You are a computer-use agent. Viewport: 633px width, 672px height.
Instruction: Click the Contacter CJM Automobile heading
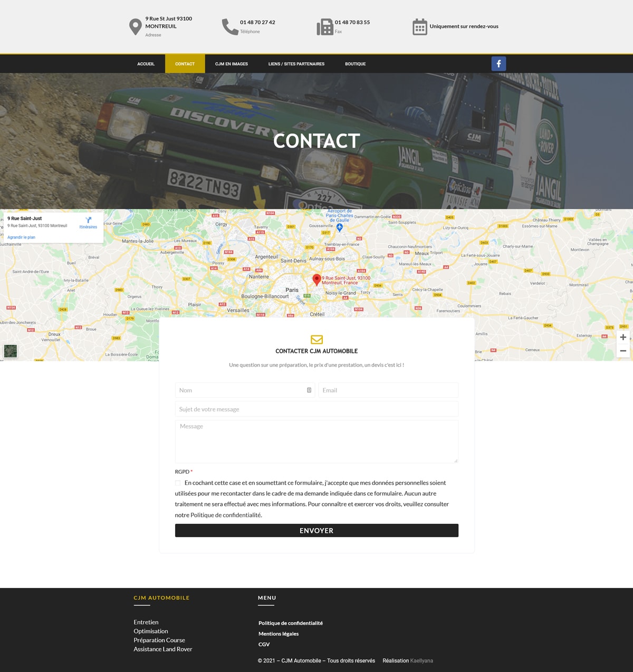316,351
